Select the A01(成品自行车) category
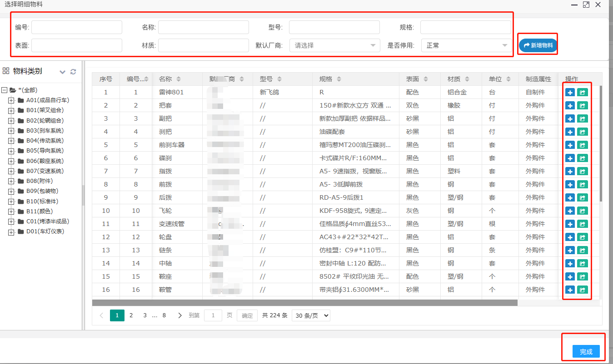 tap(47, 100)
